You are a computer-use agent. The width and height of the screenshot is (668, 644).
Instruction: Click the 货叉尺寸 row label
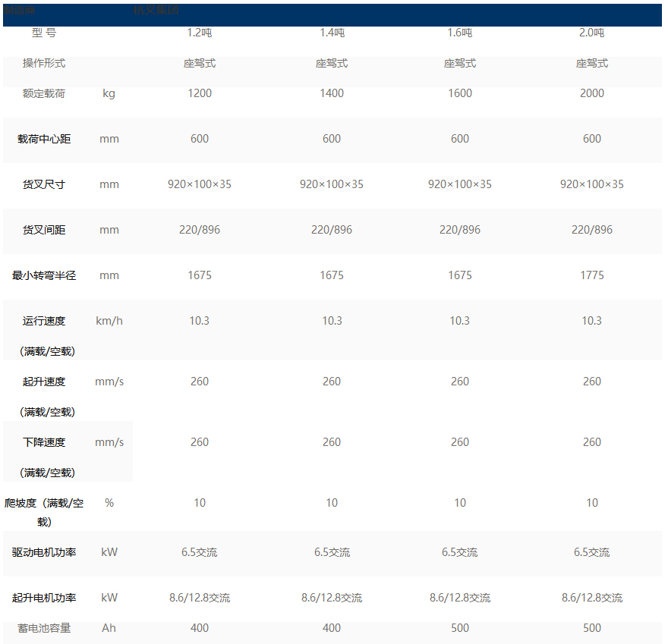tap(44, 185)
